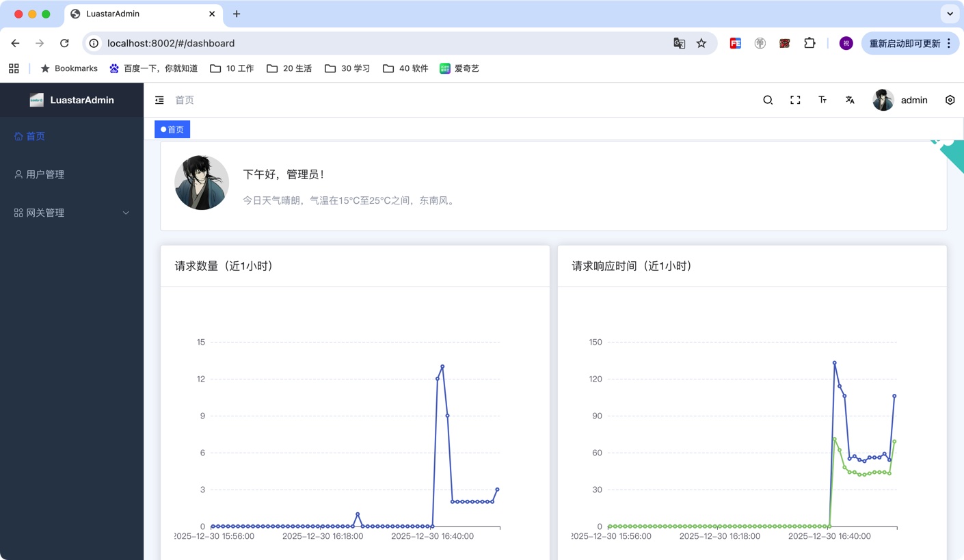The image size is (964, 560).
Task: Open the translate page icon in address bar
Action: tap(679, 43)
